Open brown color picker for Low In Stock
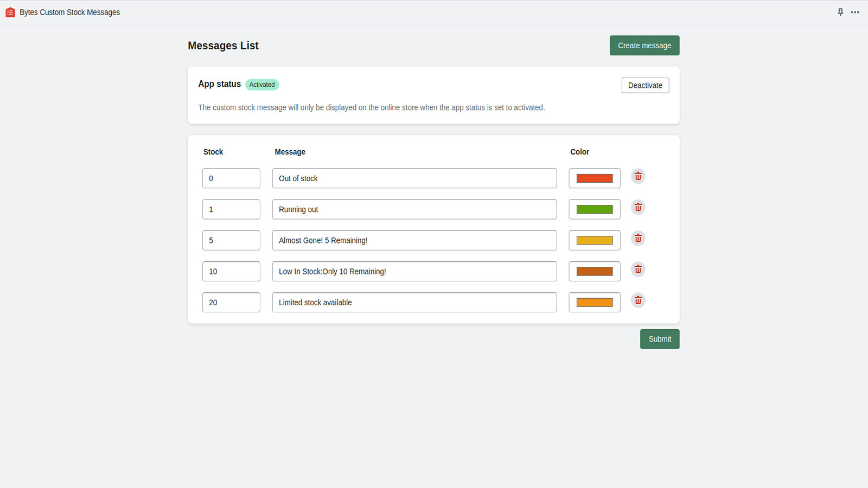The width and height of the screenshot is (868, 488). coord(595,271)
